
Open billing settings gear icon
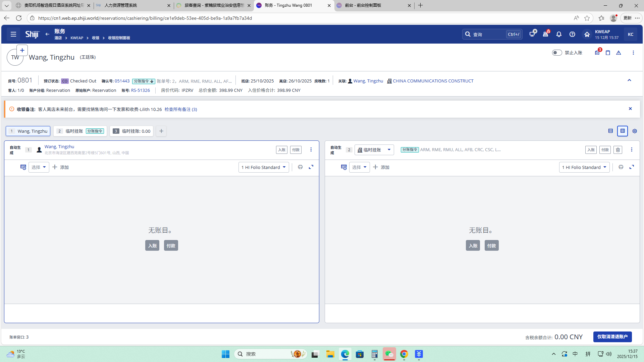pos(635,131)
